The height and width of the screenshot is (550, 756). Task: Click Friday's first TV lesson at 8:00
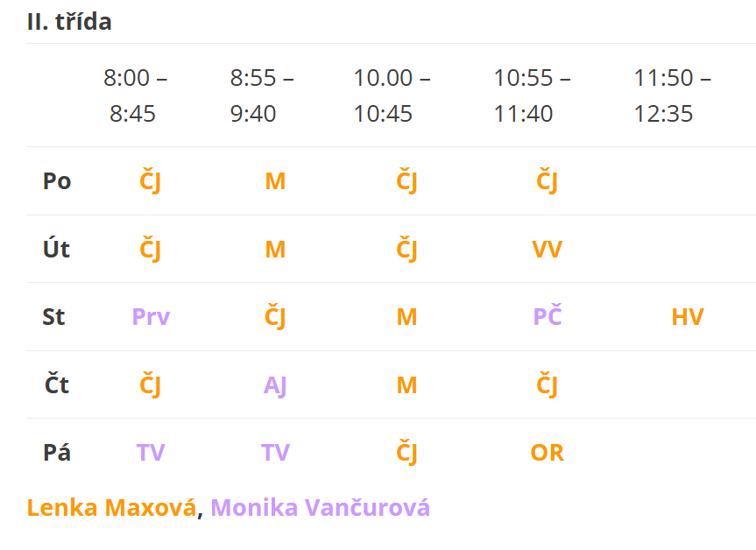pos(151,453)
